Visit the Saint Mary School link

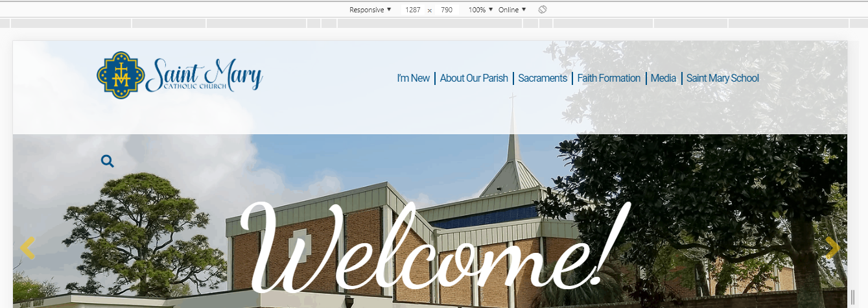(722, 78)
